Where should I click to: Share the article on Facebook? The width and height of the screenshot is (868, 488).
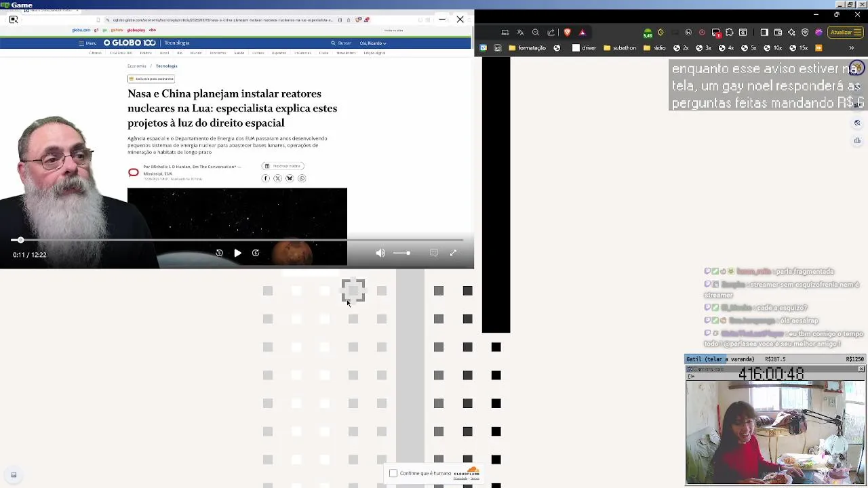coord(265,178)
